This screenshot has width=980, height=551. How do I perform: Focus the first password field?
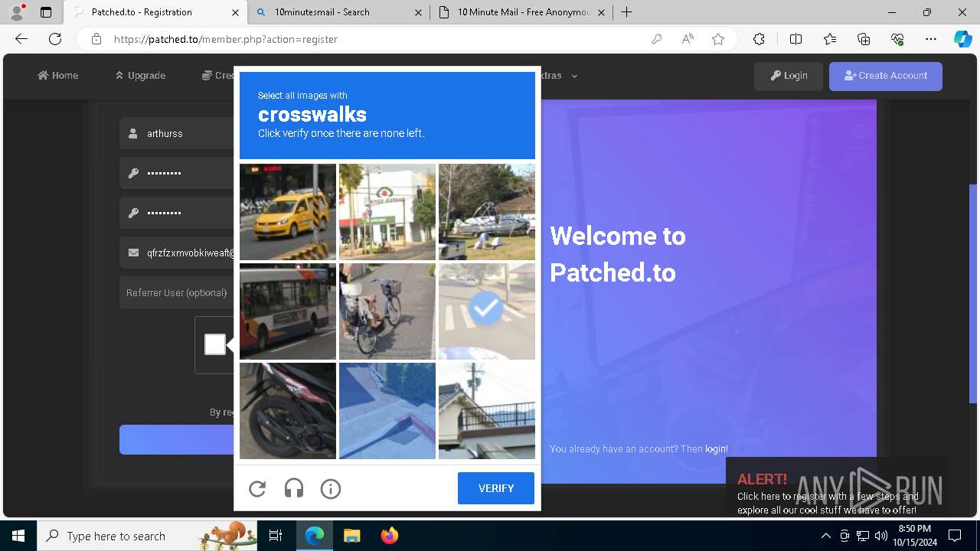(177, 173)
